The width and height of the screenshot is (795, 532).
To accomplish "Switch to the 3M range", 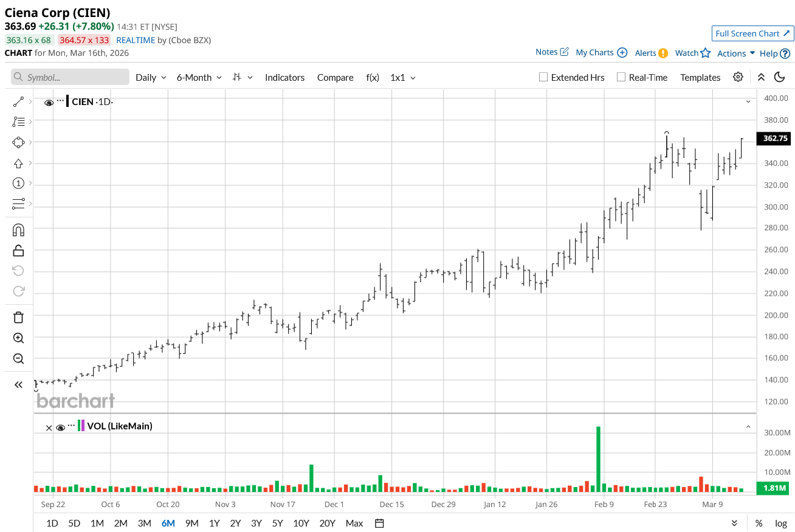I will [144, 523].
